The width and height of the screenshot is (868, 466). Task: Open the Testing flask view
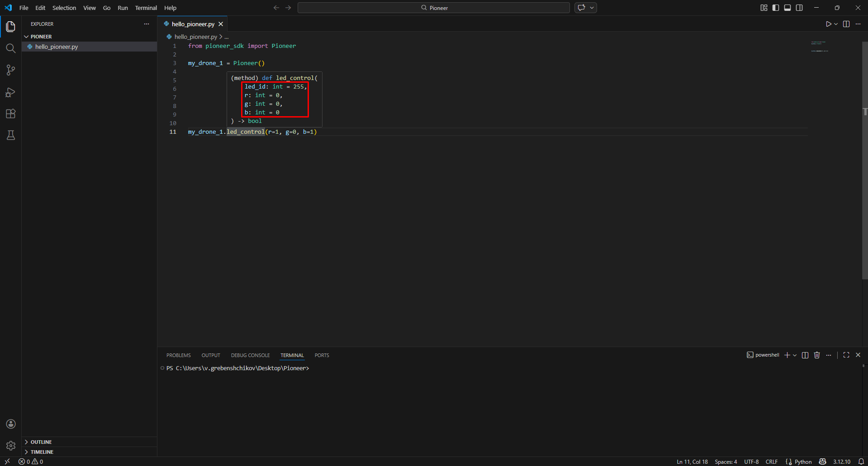pyautogui.click(x=11, y=135)
